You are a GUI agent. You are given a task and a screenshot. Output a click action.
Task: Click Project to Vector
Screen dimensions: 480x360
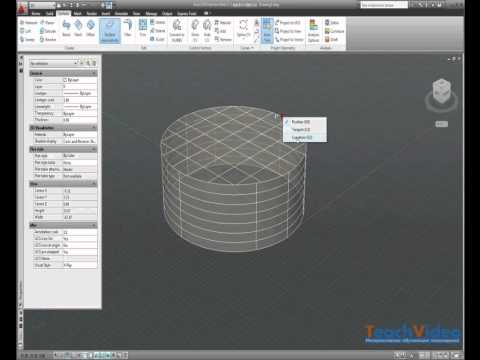point(289,39)
